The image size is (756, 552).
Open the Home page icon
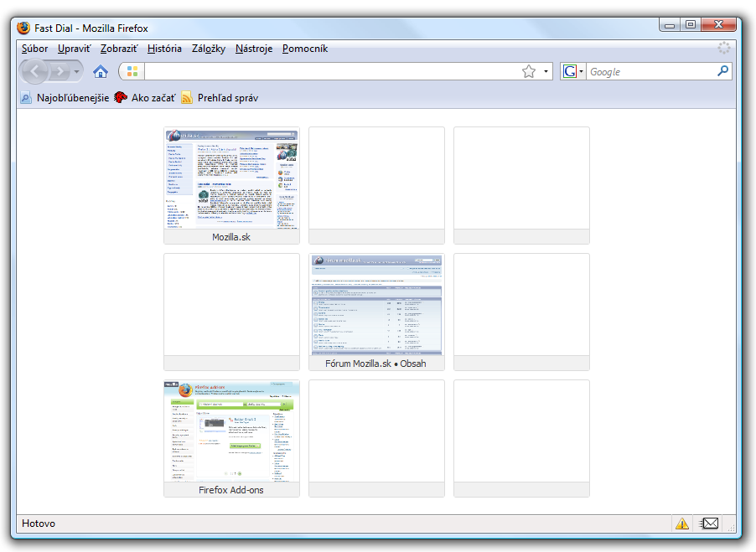[101, 72]
